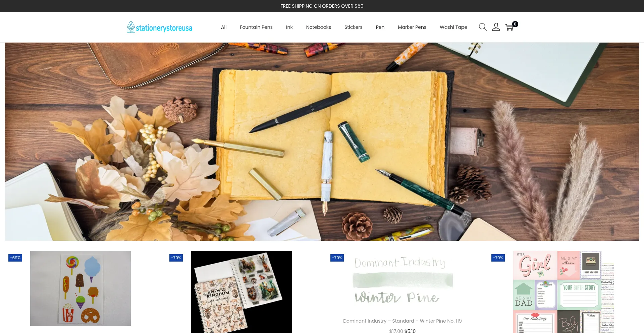Open the Notebooks menu item
The height and width of the screenshot is (333, 644).
click(x=318, y=27)
